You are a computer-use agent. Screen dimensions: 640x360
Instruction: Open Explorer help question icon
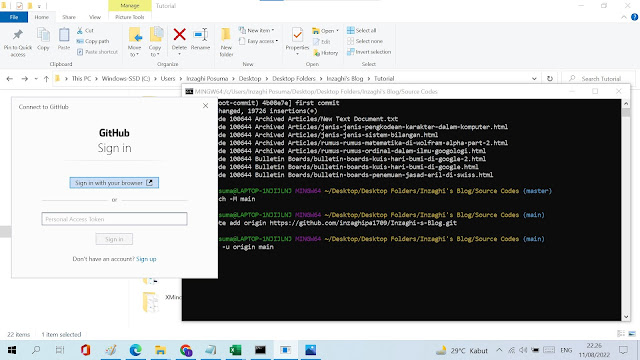coord(634,17)
